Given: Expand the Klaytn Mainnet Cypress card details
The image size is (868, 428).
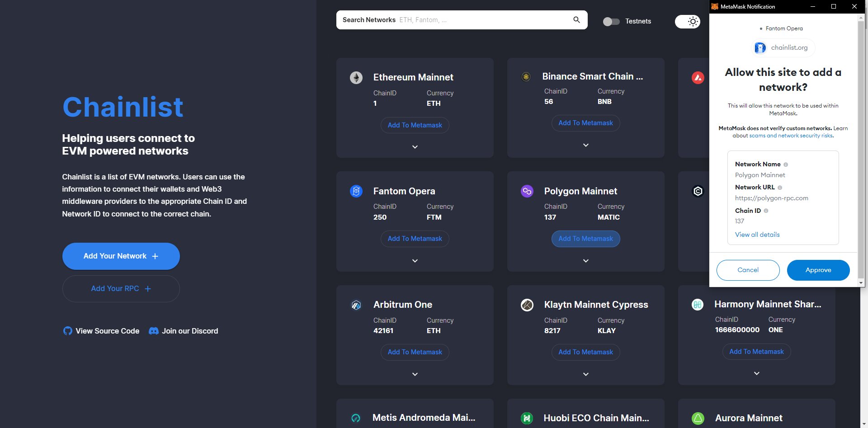Looking at the screenshot, I should [586, 374].
